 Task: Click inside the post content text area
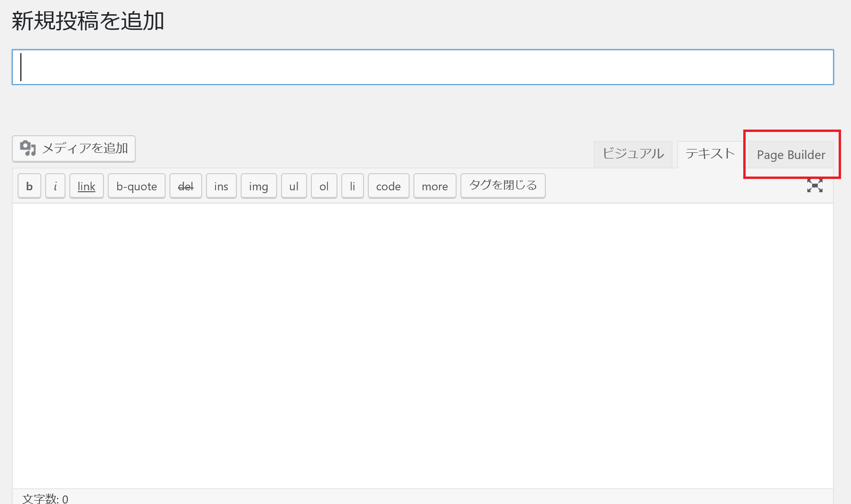[423, 346]
